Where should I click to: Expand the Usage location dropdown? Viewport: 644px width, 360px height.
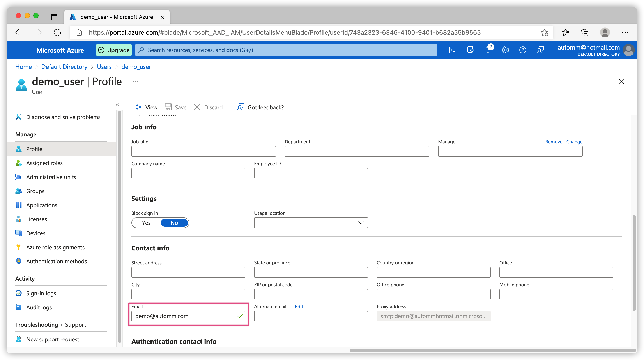pos(311,223)
